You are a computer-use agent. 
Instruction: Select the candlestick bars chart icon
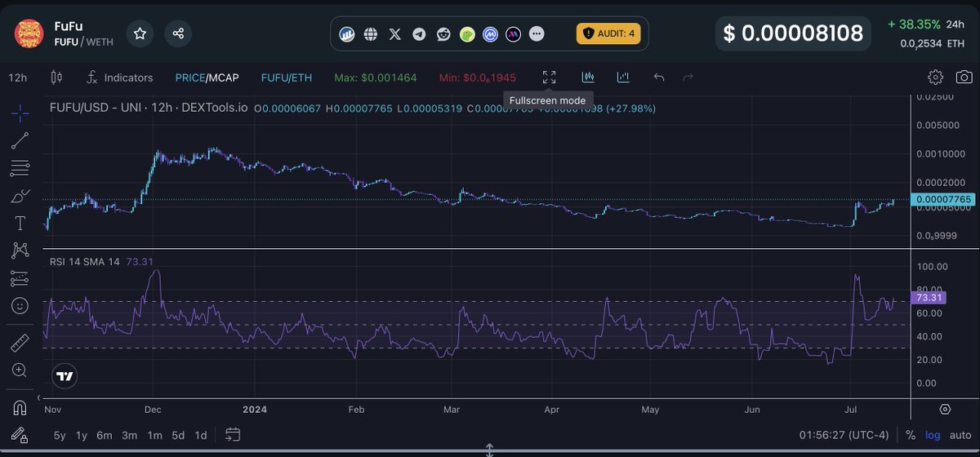pos(587,77)
